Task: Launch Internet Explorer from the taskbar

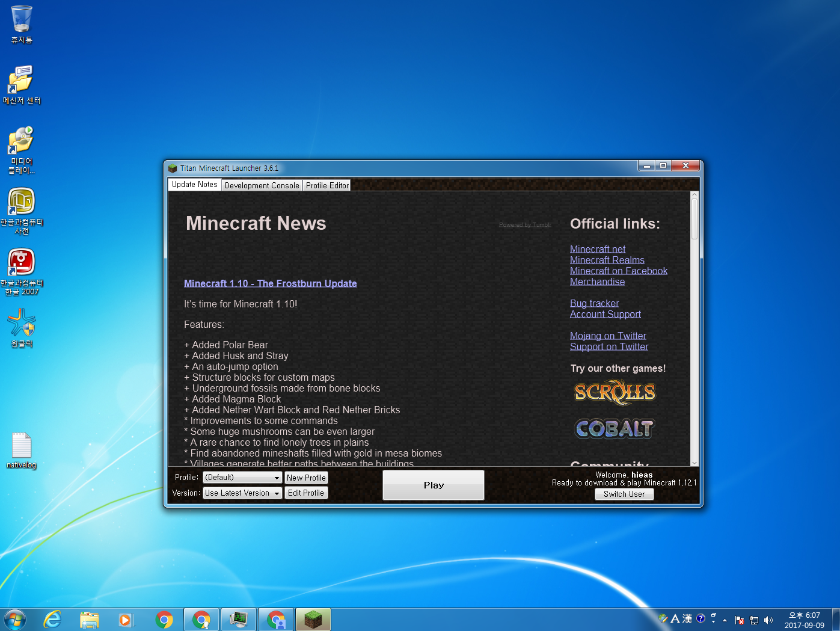Action: click(52, 620)
